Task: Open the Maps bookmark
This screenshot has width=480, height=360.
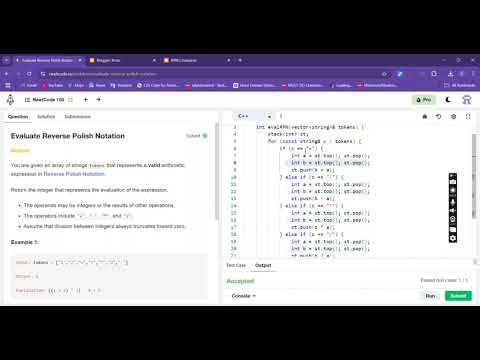Action: pyautogui.click(x=76, y=85)
